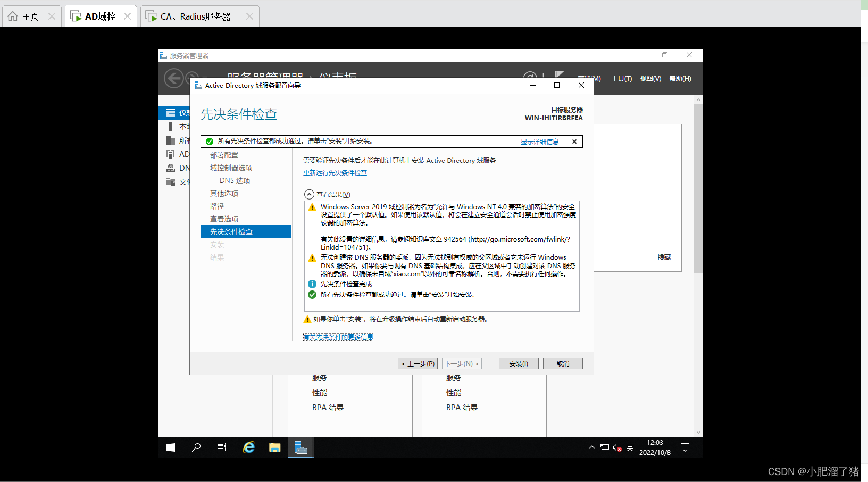Image resolution: width=868 pixels, height=482 pixels.
Task: Click the All Servers icon in sidebar
Action: click(171, 140)
